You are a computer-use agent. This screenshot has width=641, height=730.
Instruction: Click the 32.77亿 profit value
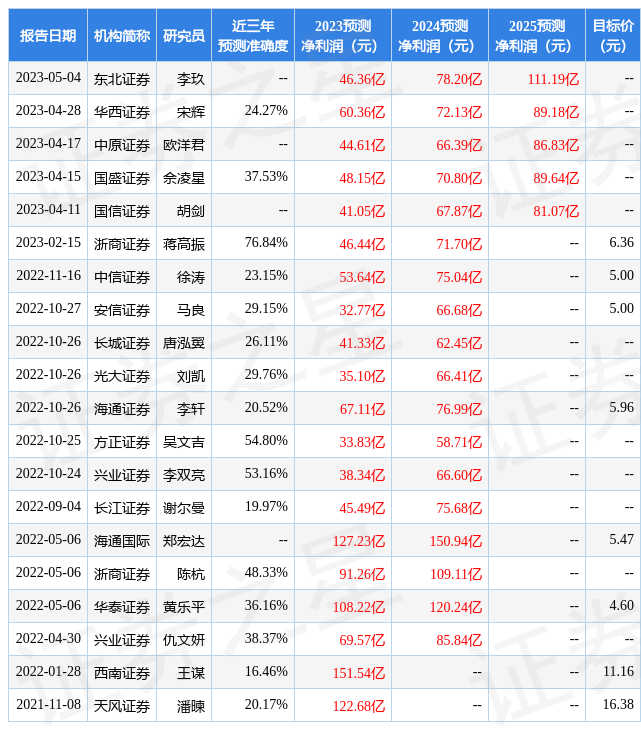[362, 311]
